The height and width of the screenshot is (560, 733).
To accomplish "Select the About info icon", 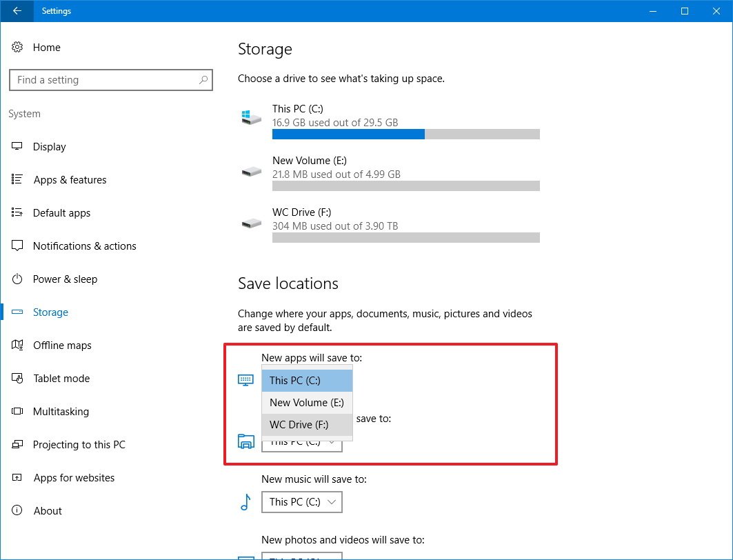I will 19,510.
